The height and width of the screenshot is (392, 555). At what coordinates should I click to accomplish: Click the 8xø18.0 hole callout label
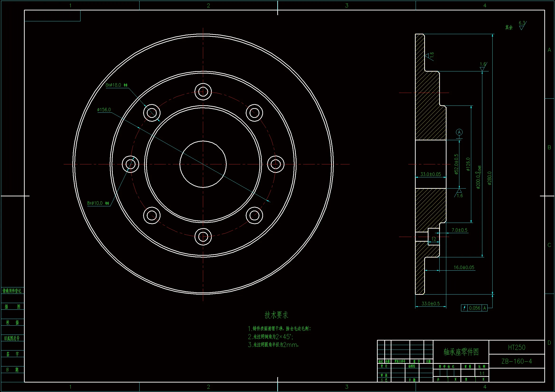[116, 85]
